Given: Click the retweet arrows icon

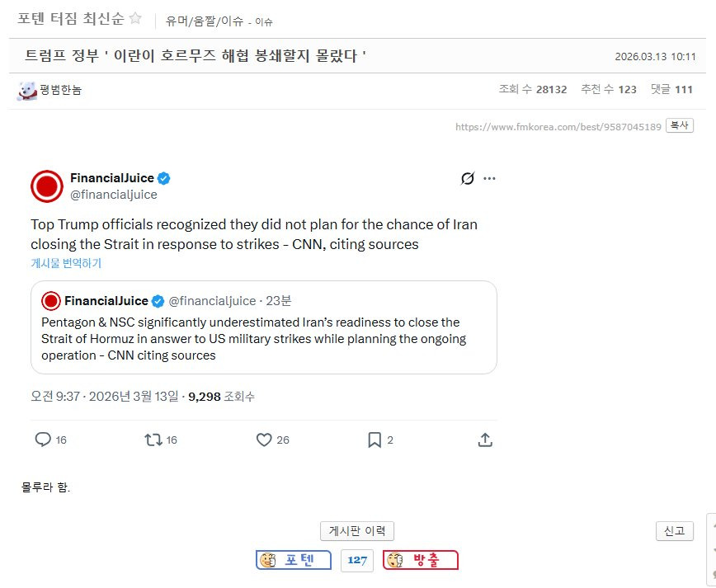Looking at the screenshot, I should pos(153,440).
